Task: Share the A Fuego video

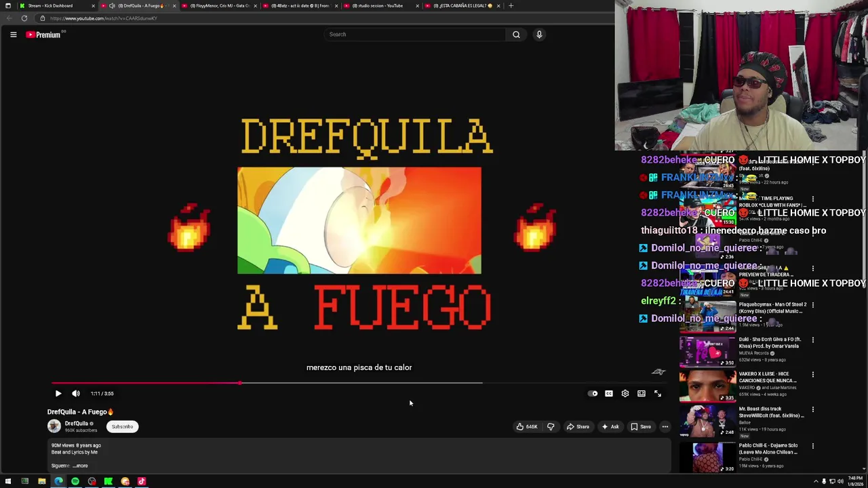Action: [578, 426]
